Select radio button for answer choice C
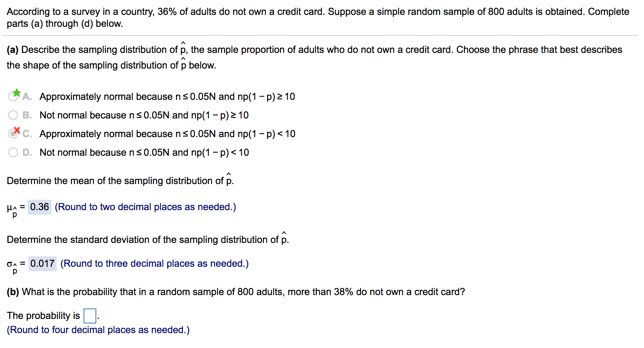Screen dimensions: 644x348 click(x=13, y=134)
